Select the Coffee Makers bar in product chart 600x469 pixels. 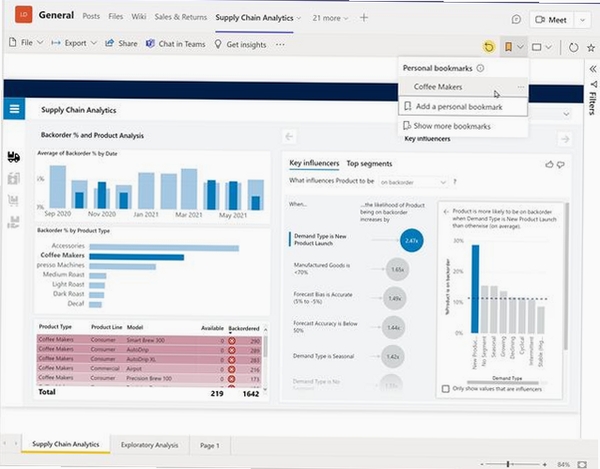pos(137,257)
